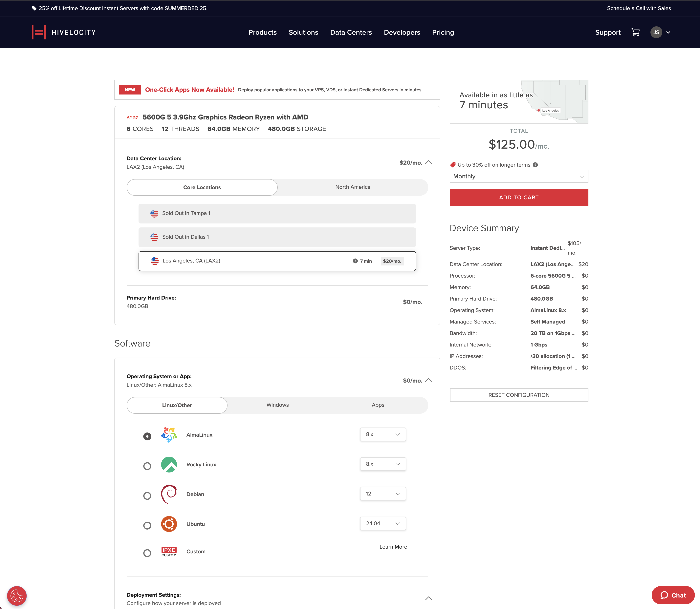Select the Ubuntu radio button

pos(147,525)
